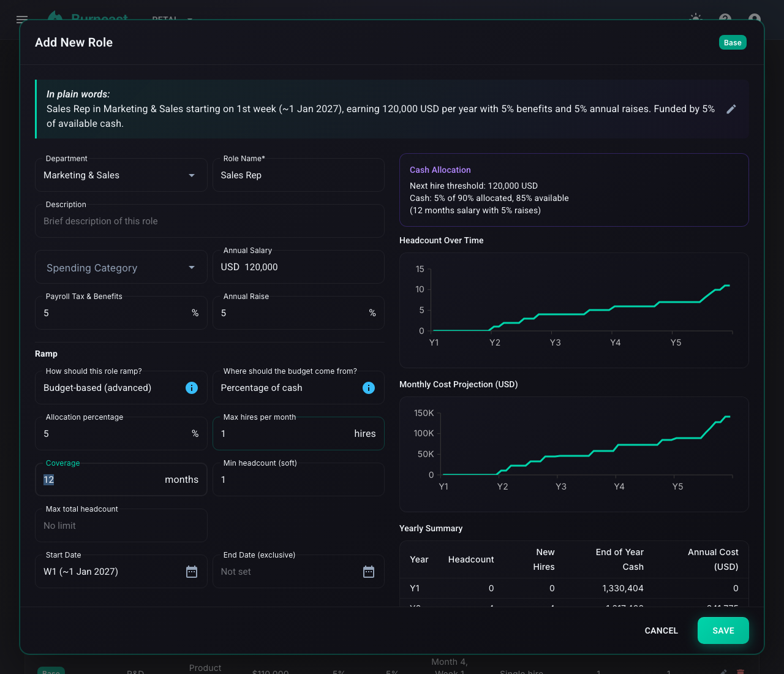Click the Max total headcount field
Image resolution: width=784 pixels, height=674 pixels.
pyautogui.click(x=121, y=526)
